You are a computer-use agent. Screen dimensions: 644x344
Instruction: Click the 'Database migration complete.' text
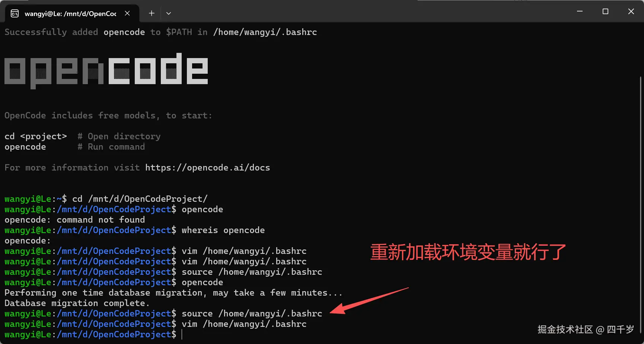point(77,303)
